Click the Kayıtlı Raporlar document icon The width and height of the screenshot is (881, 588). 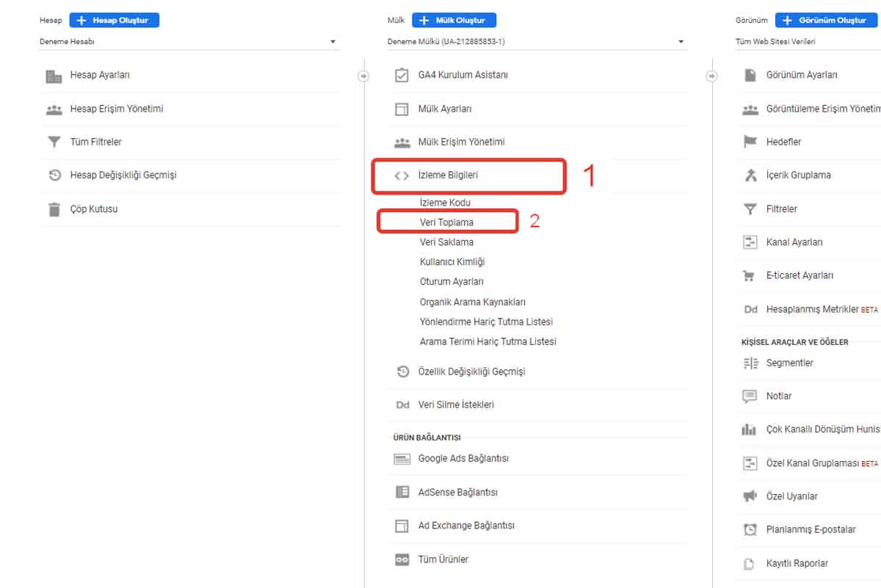tap(750, 564)
